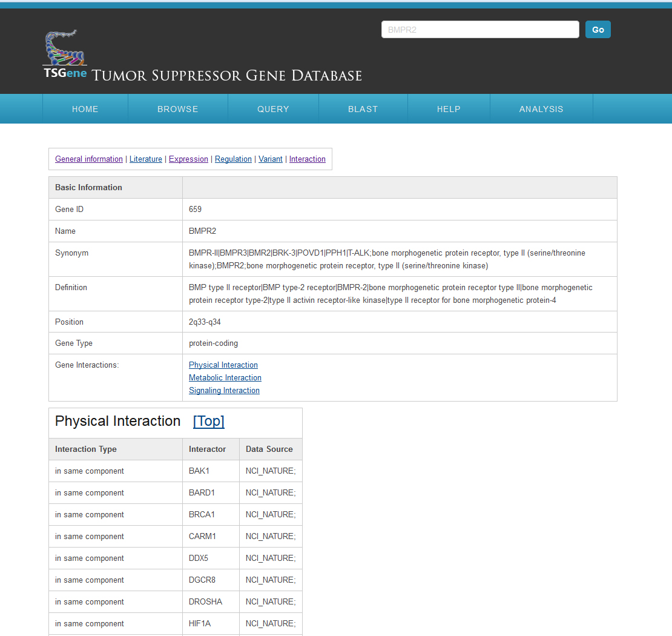Select the BARD1 interactor cell
Viewport: 672px width, 636px height.
click(x=211, y=493)
